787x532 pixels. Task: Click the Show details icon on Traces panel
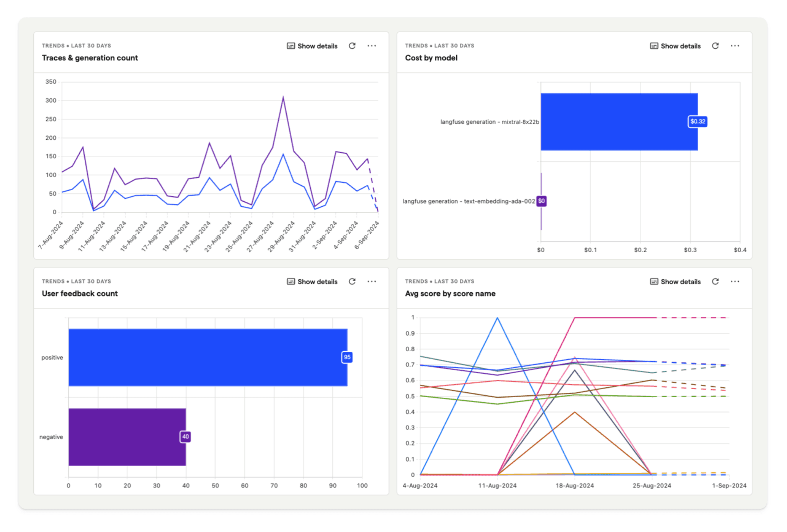(x=291, y=46)
